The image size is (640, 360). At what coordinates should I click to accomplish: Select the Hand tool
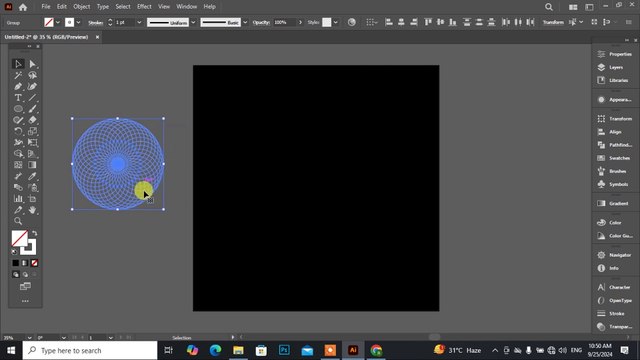33,210
